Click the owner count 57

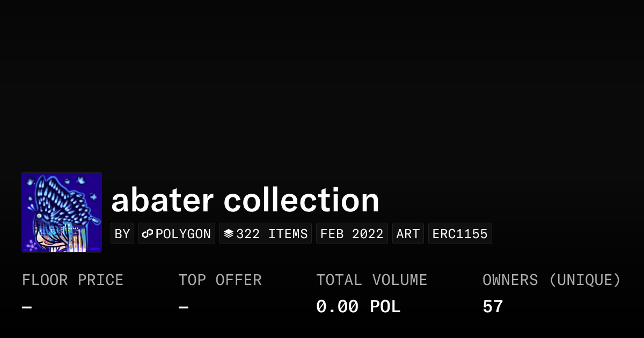pyautogui.click(x=493, y=307)
